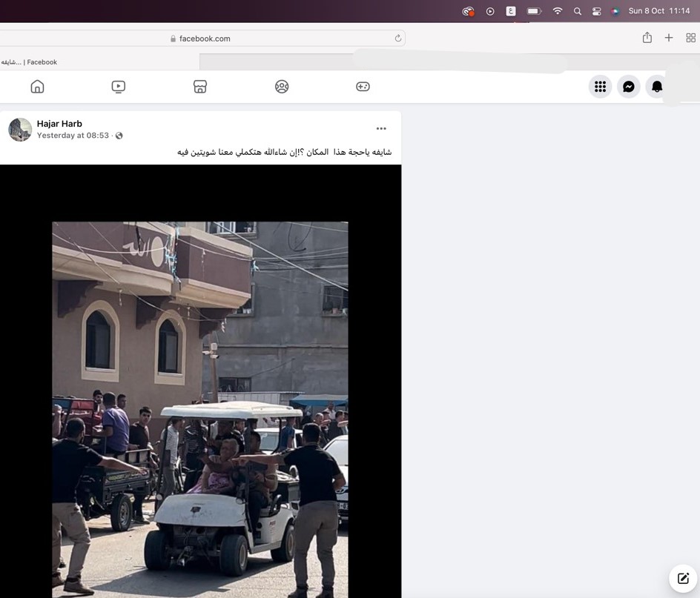Open the Facebook Watch video icon
The width and height of the screenshot is (700, 598).
[119, 87]
